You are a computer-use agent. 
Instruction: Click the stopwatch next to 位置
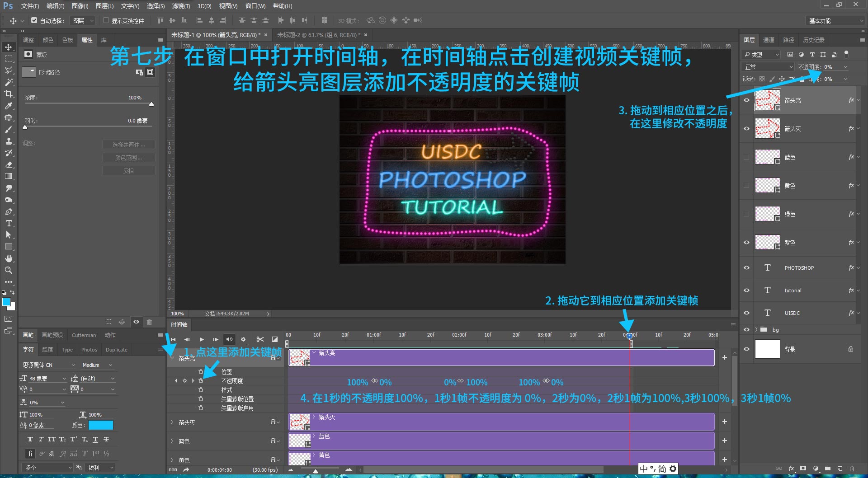(x=201, y=372)
